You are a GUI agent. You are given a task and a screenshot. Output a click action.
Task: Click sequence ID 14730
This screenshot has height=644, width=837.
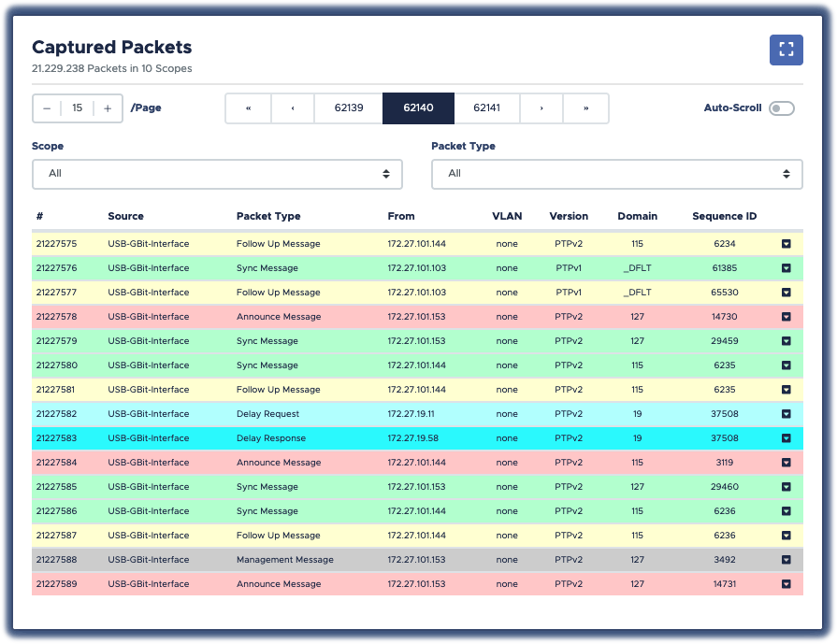pos(725,317)
